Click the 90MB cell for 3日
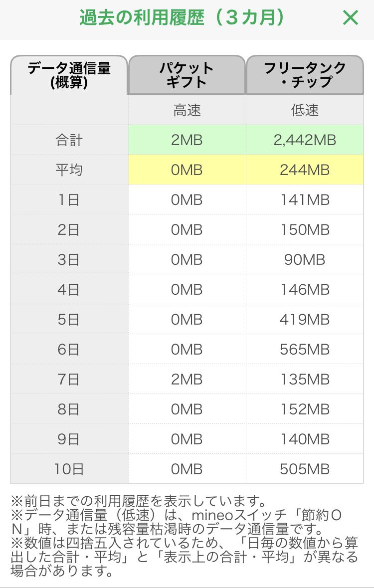Viewport: 374px width, 588px height. point(305,260)
